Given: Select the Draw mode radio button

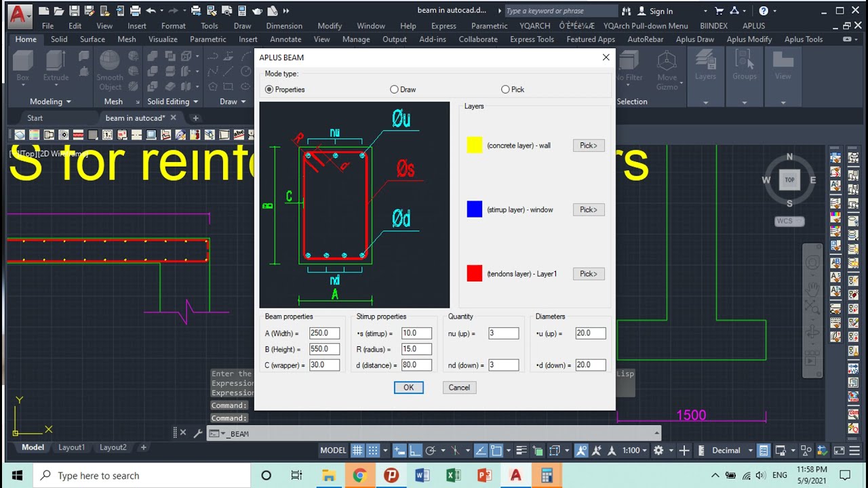Looking at the screenshot, I should point(394,89).
